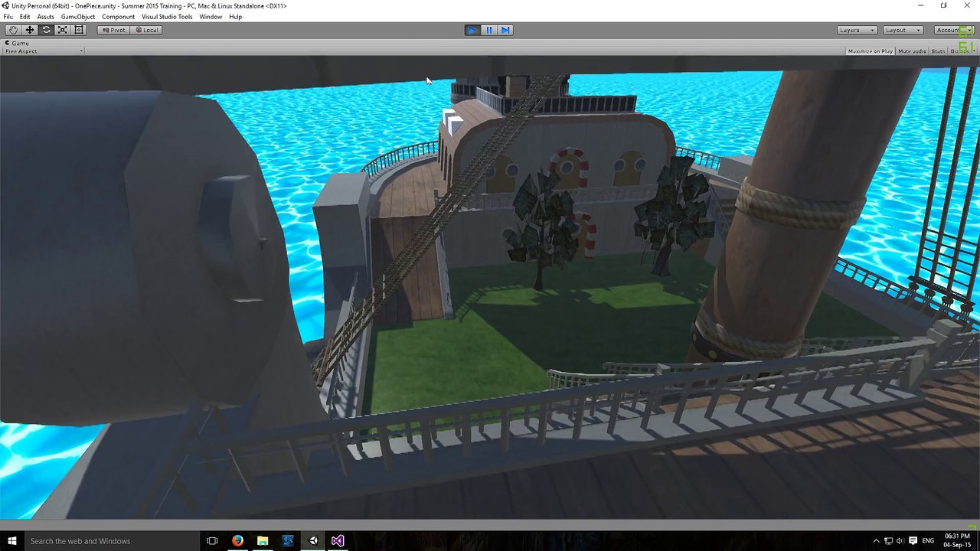Screen dimensions: 980x551
Task: Expand the Free Aspect dropdown
Action: [44, 51]
